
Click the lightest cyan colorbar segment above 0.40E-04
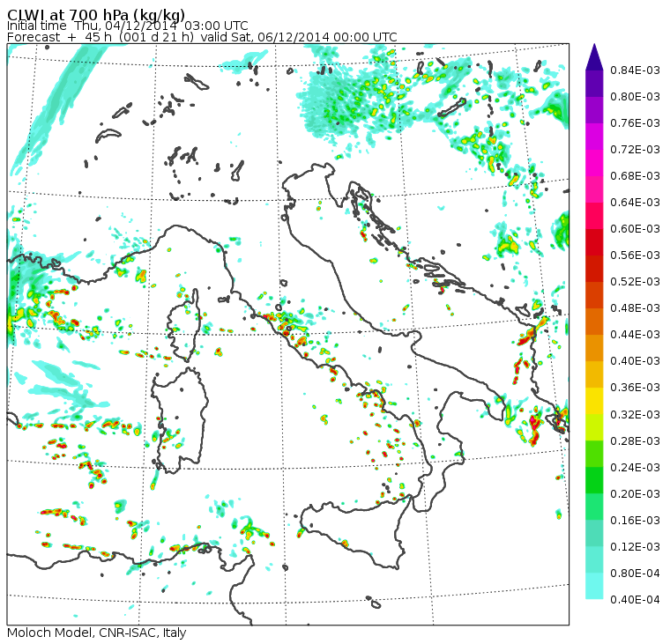coord(594,586)
